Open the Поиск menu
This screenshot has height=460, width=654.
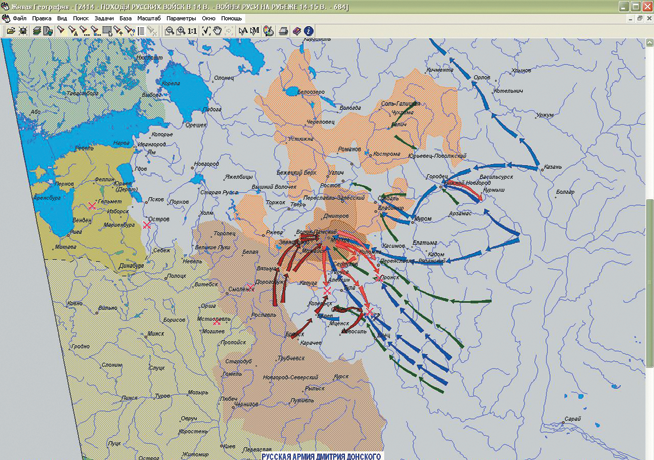click(x=80, y=19)
